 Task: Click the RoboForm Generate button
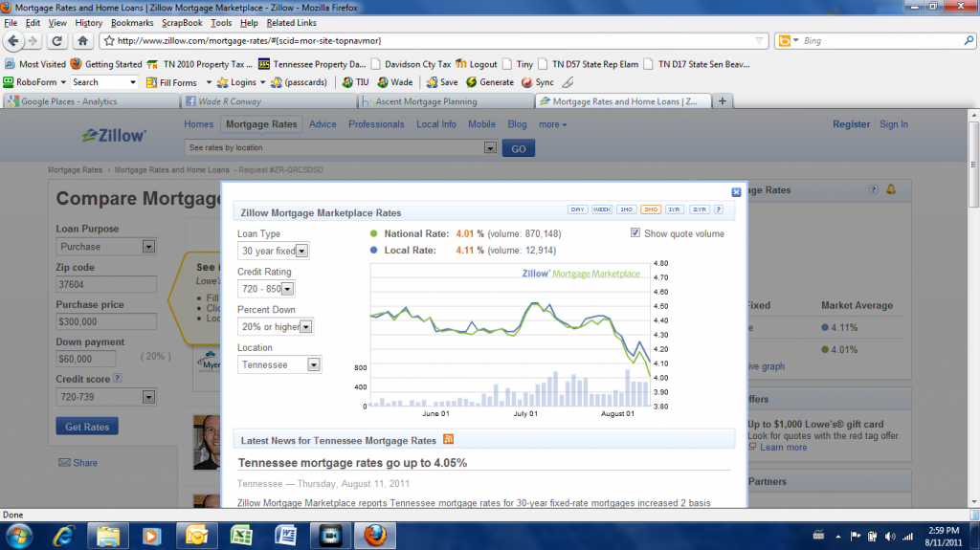click(489, 82)
